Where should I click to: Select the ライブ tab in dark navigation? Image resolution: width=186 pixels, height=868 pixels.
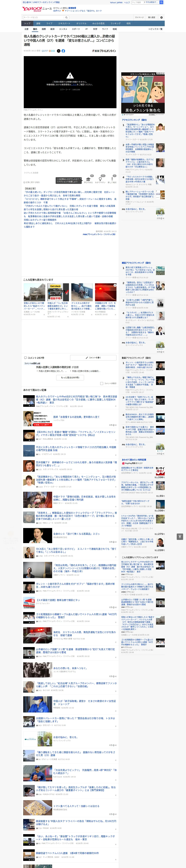coord(49,24)
